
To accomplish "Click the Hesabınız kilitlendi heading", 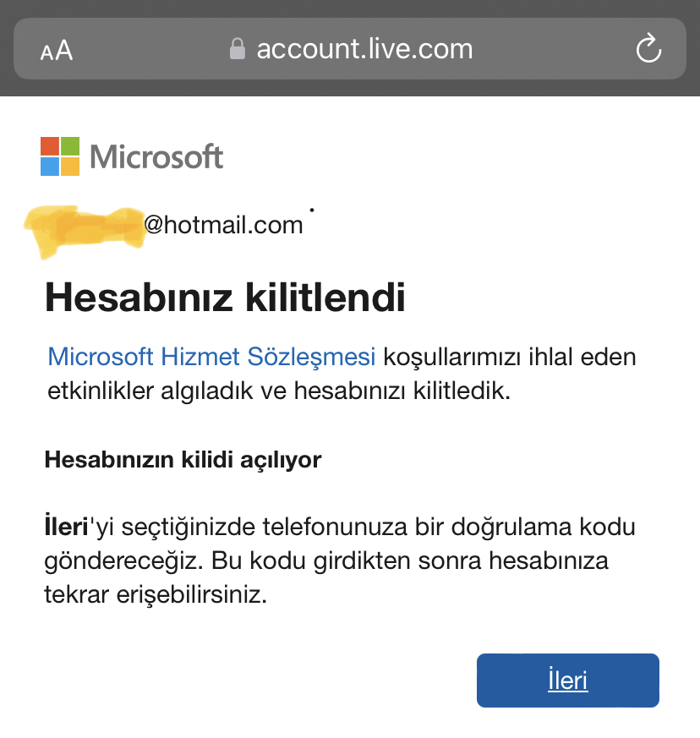I will point(225,298).
